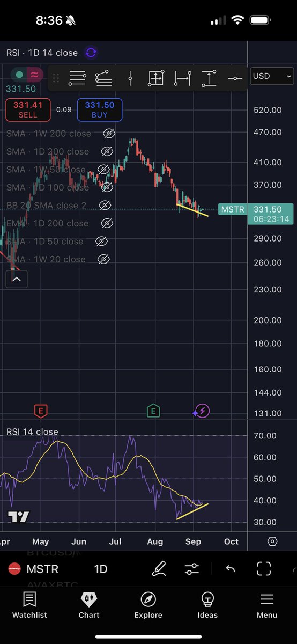Tap the Wi-Fi status bar icon
297x644 pixels.
pos(238,20)
